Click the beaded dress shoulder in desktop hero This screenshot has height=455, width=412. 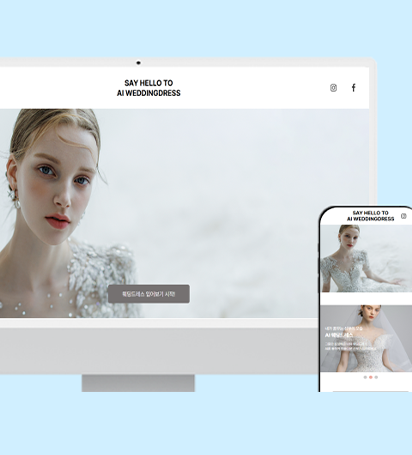[x=100, y=267]
